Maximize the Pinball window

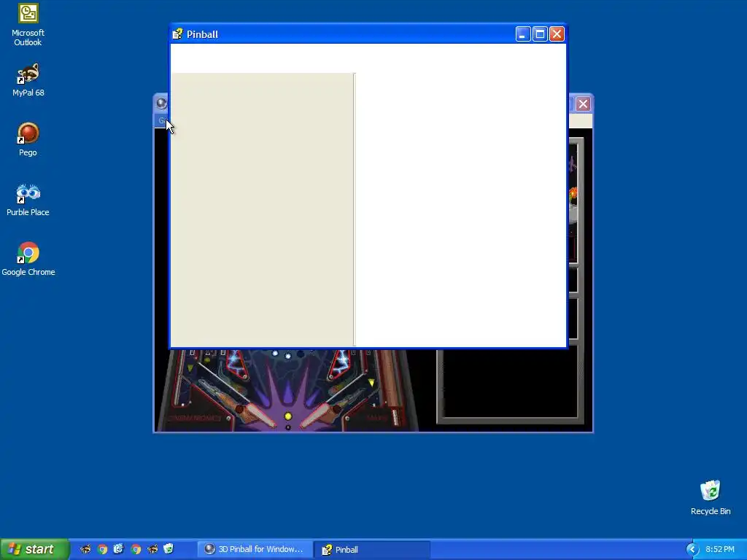click(x=540, y=34)
